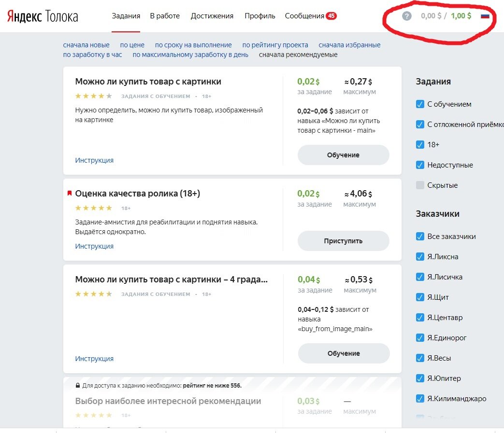Sort tasks by сначала новые
Viewport: 504px width, 433px height.
click(x=86, y=45)
